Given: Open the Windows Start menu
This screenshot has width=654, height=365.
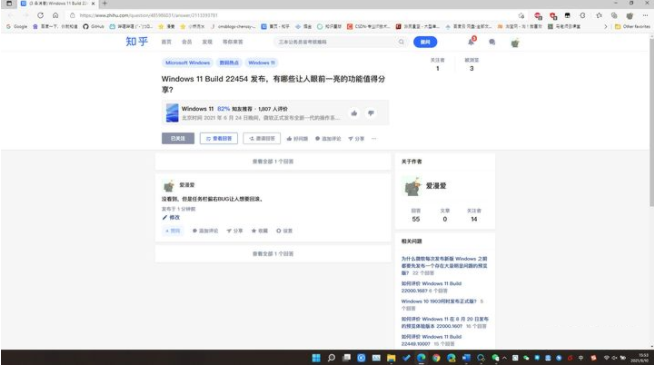Looking at the screenshot, I should click(x=316, y=357).
